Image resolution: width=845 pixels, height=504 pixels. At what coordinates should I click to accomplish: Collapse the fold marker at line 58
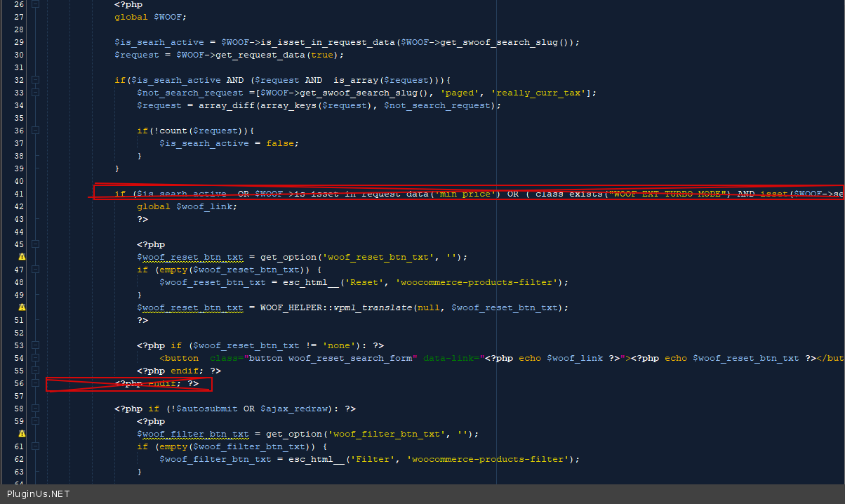pyautogui.click(x=36, y=409)
